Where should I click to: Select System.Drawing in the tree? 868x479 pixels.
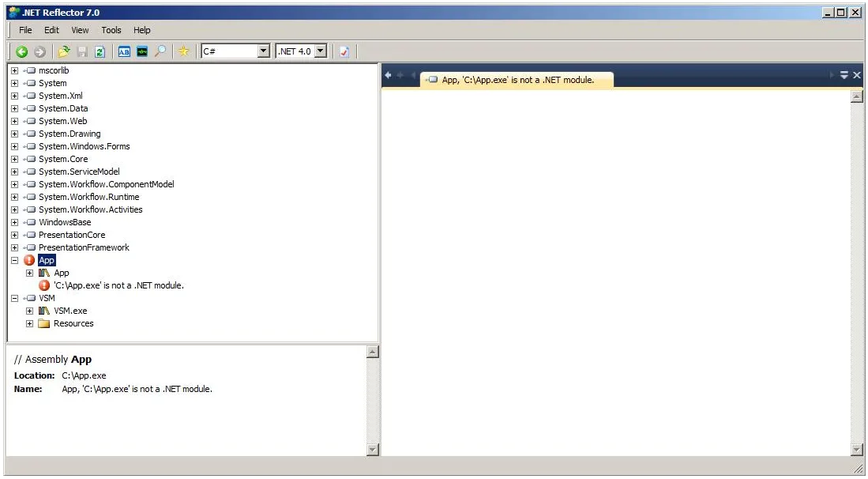[x=70, y=134]
